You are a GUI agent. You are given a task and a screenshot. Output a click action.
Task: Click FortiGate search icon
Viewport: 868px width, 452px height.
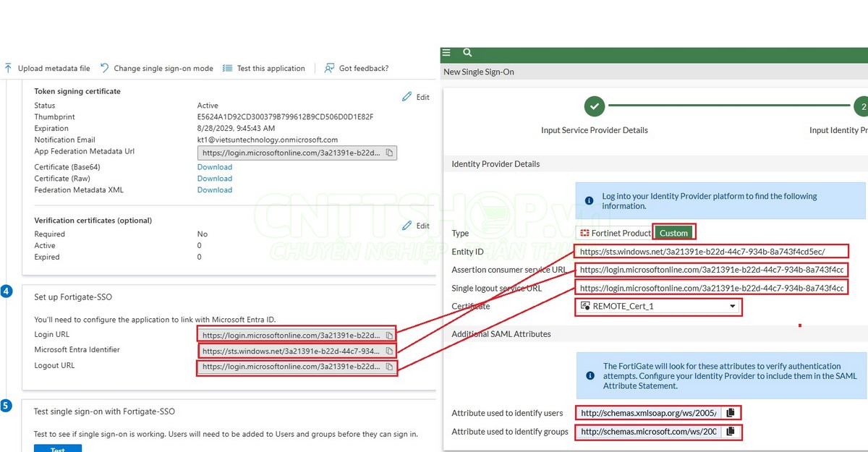467,53
